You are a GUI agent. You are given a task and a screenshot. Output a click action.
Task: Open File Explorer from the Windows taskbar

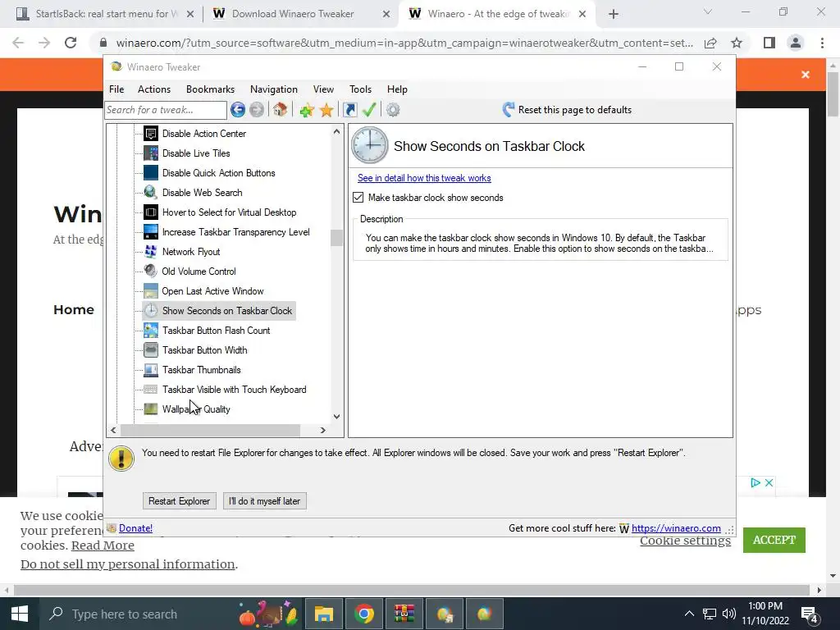[323, 614]
